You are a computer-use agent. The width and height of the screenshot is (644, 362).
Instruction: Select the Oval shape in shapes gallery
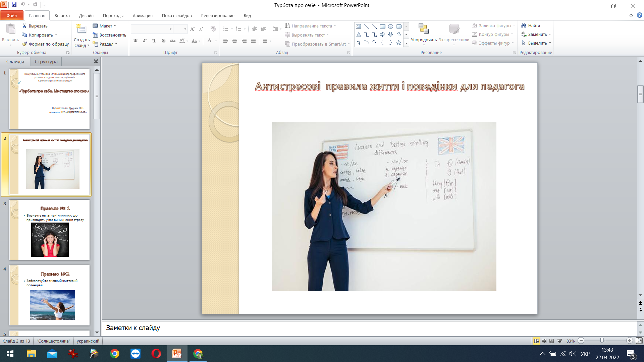391,26
